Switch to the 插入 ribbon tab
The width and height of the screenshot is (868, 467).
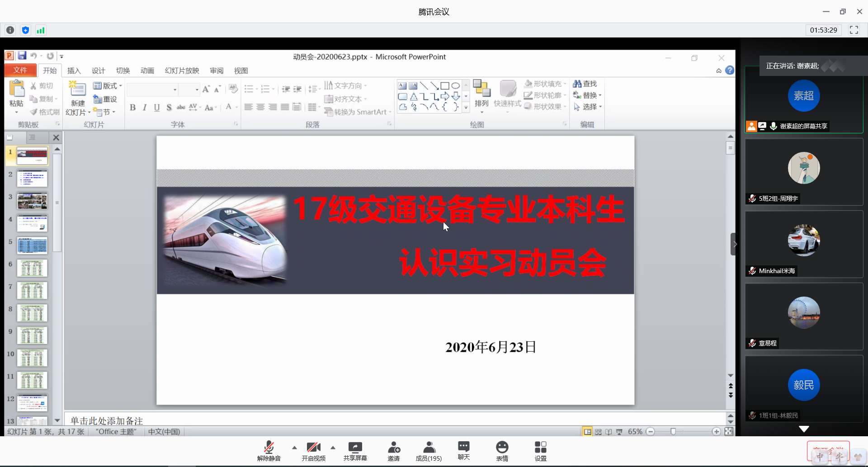tap(74, 71)
